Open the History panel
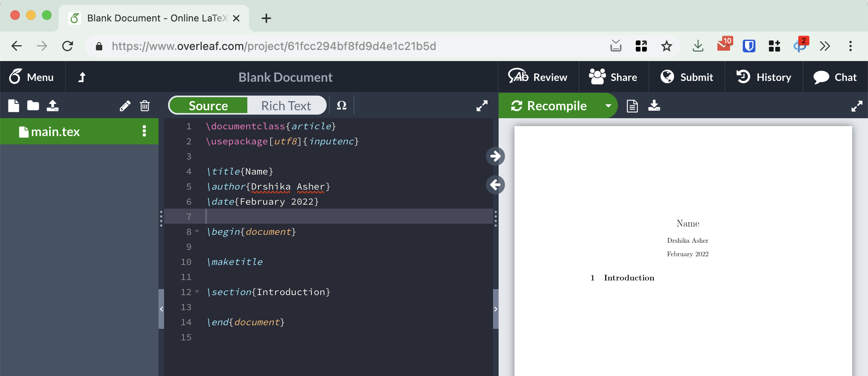 click(764, 77)
